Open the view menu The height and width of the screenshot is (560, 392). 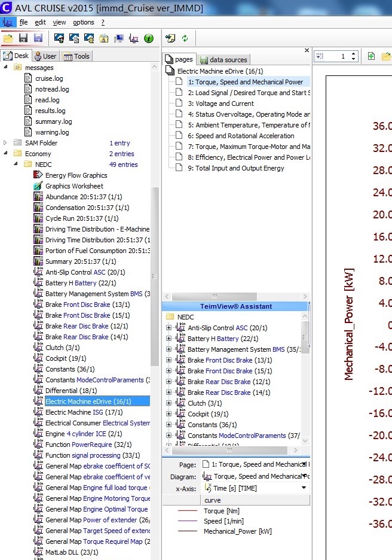pyautogui.click(x=59, y=22)
